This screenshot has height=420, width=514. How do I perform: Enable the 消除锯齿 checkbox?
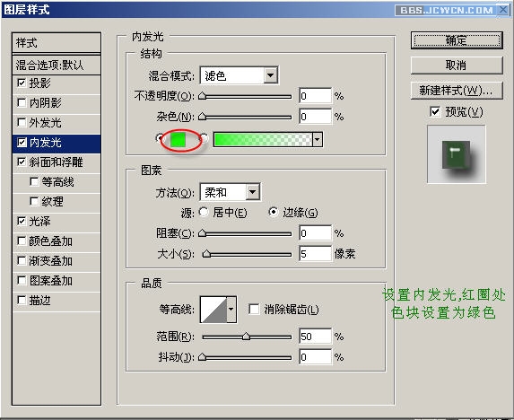pyautogui.click(x=254, y=309)
